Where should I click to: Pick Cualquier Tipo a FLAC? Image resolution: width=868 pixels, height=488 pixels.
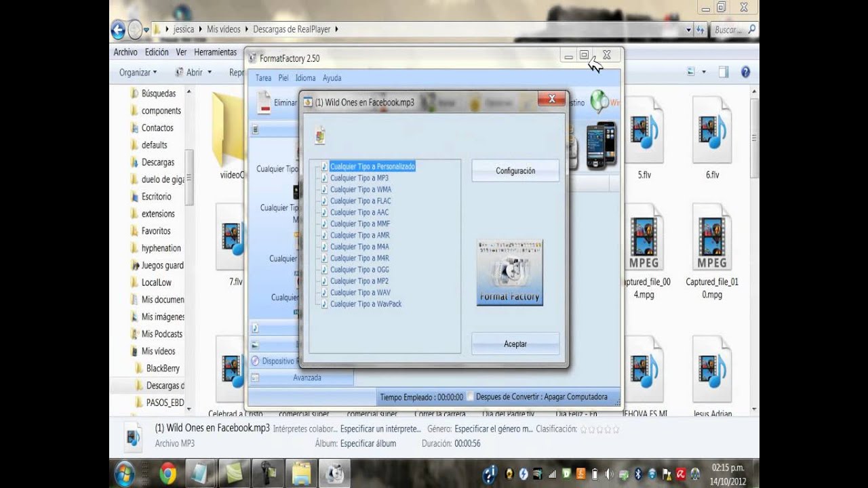(360, 201)
